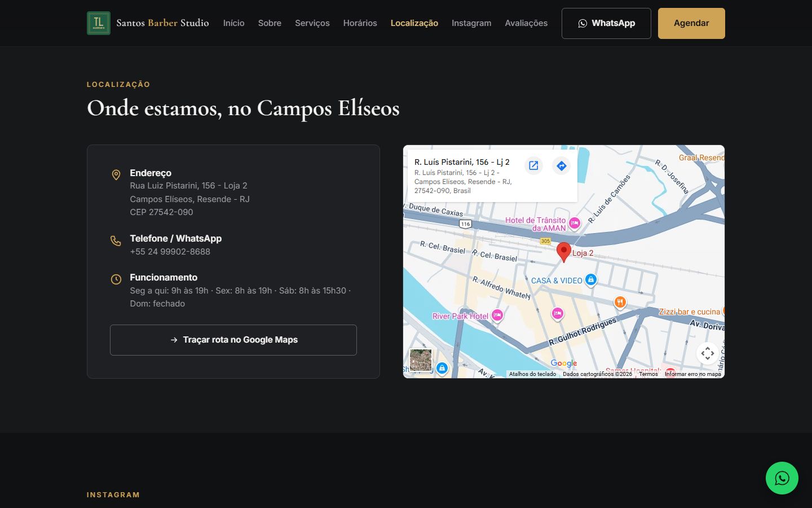Toggle the map fullscreen view
Image resolution: width=812 pixels, height=508 pixels.
(x=708, y=353)
